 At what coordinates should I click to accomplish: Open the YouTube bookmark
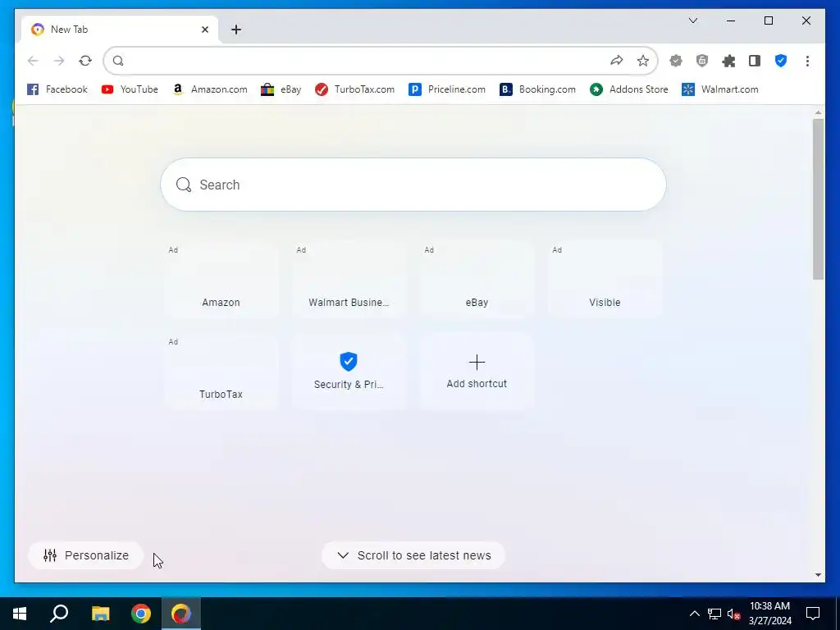tap(130, 89)
